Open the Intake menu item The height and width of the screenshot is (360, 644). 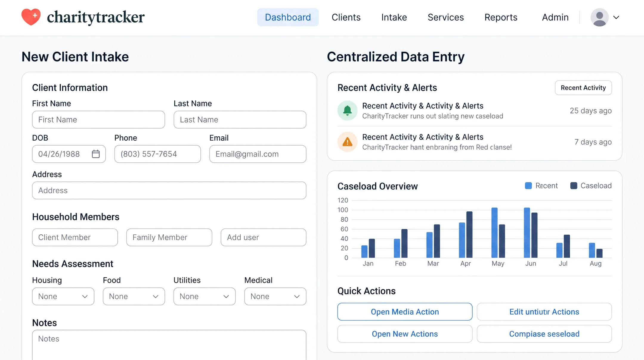click(x=394, y=17)
